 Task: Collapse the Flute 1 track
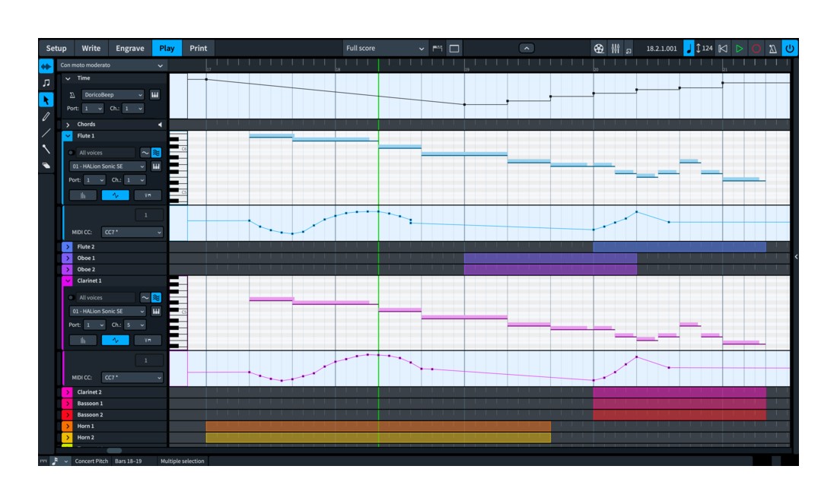pos(67,136)
